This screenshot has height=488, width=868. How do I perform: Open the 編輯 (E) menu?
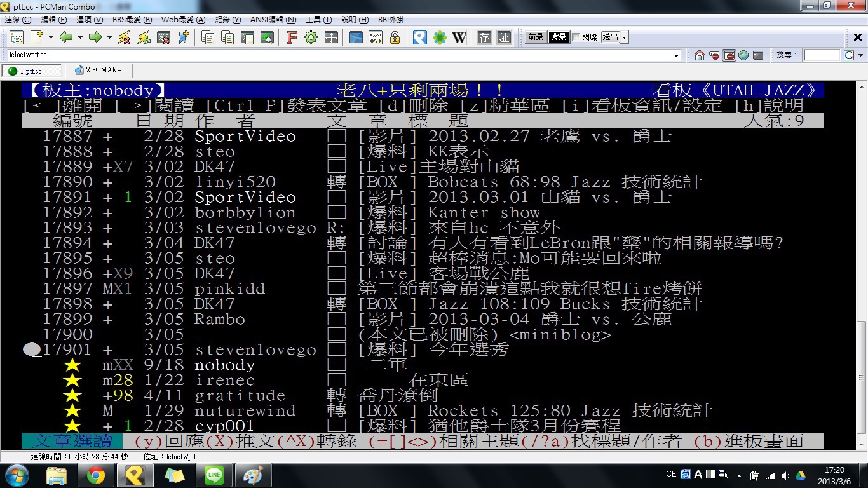pyautogui.click(x=53, y=20)
